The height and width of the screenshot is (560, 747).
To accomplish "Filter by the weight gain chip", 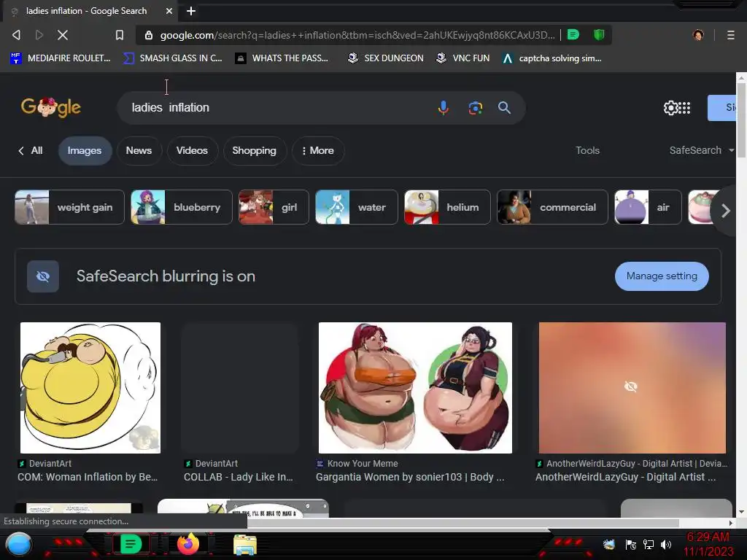I will click(69, 207).
